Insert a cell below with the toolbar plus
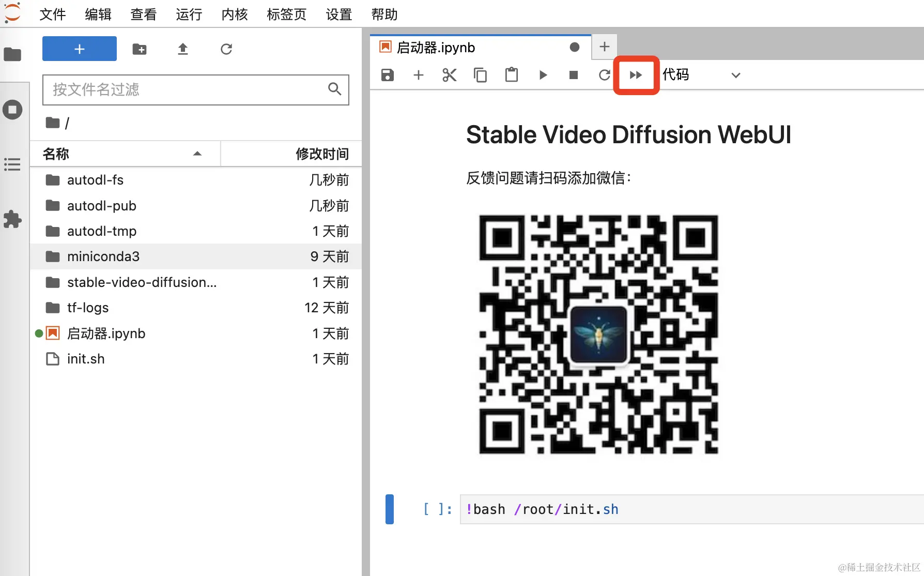 click(x=419, y=75)
